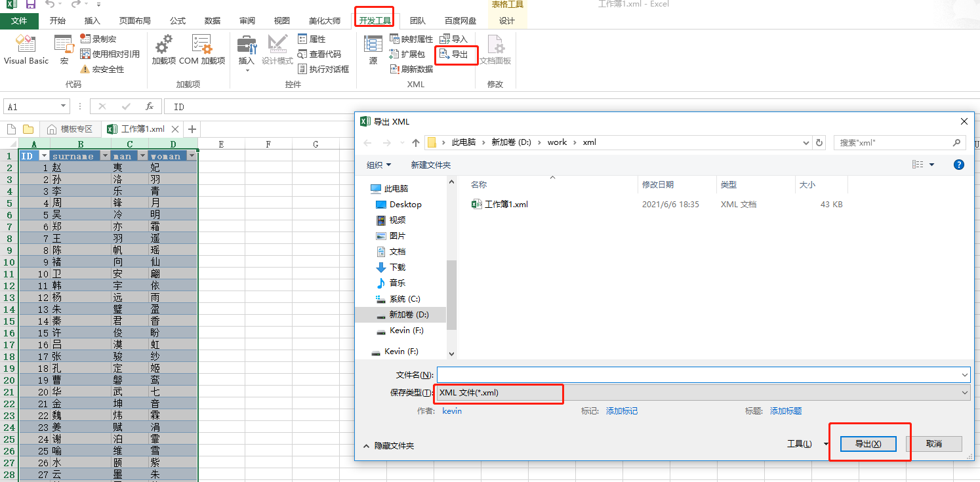Open the Visual Basic editor

pyautogui.click(x=26, y=50)
